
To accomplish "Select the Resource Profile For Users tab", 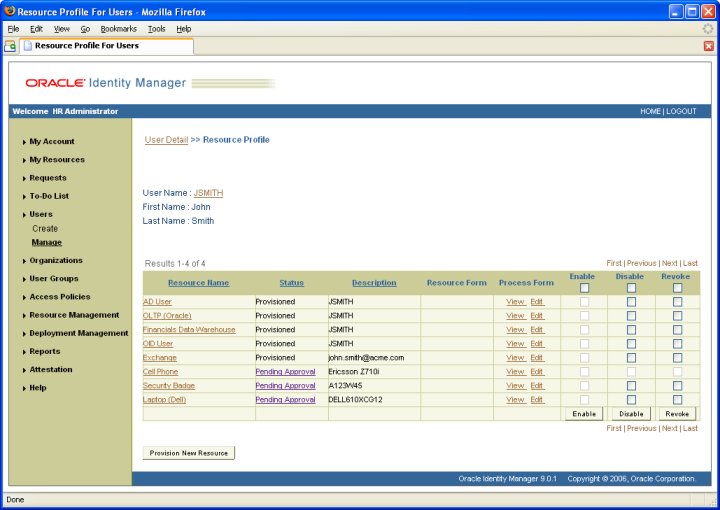I will (106, 46).
